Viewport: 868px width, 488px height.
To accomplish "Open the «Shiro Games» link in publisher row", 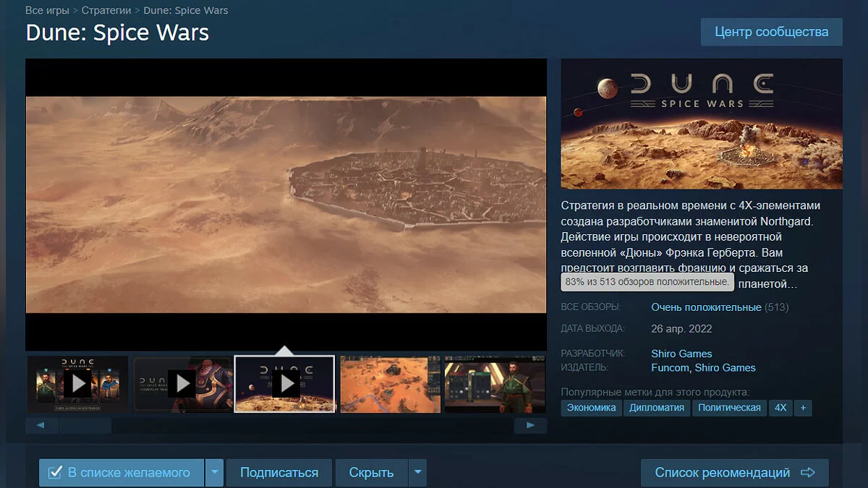I will click(x=726, y=367).
